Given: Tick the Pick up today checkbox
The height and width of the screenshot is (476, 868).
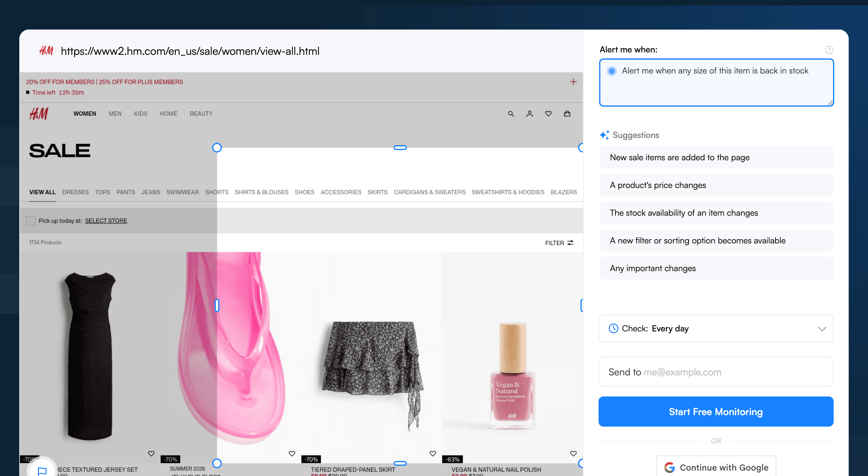Looking at the screenshot, I should (31, 221).
